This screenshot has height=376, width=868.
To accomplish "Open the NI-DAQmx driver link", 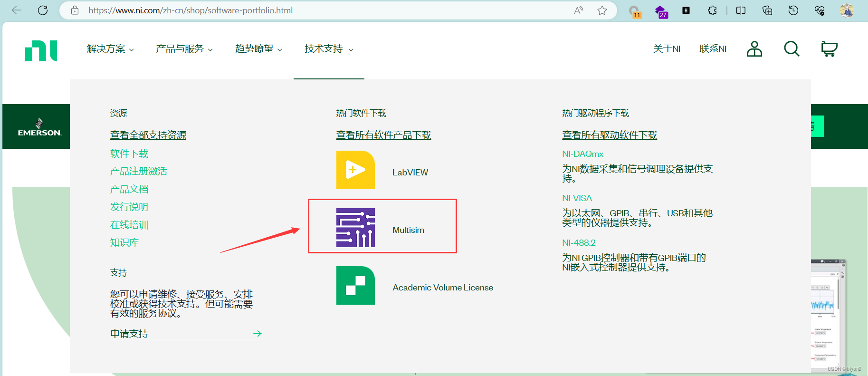I will (583, 154).
